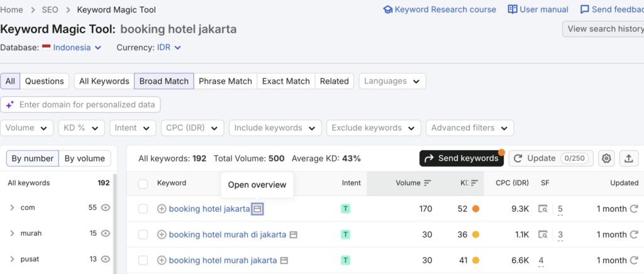Screen dimensions: 644x274
Task: Click View search history button
Action: click(x=603, y=29)
